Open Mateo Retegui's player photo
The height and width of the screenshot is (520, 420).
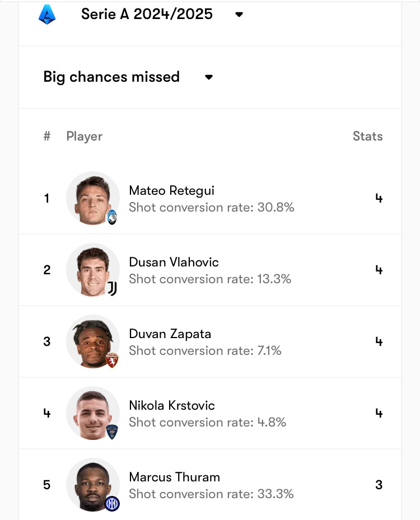(92, 198)
